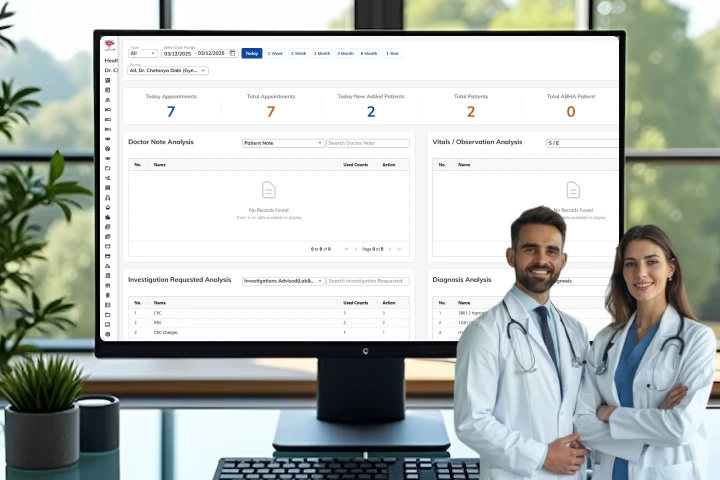Click Action header in Doctor Note table

pyautogui.click(x=388, y=164)
